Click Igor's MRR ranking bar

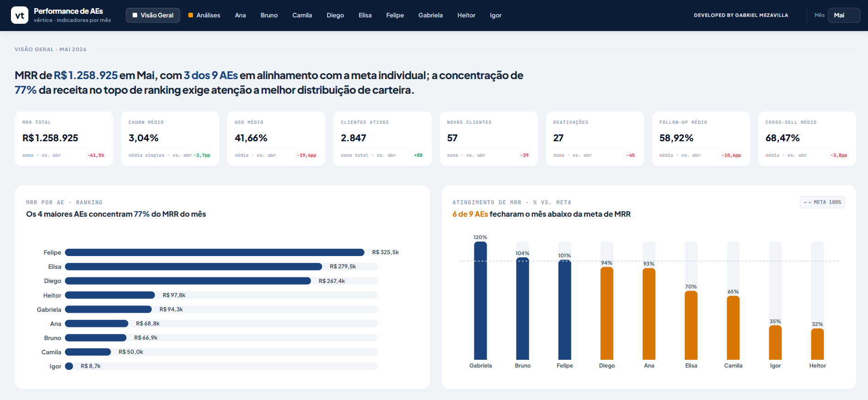pyautogui.click(x=69, y=366)
